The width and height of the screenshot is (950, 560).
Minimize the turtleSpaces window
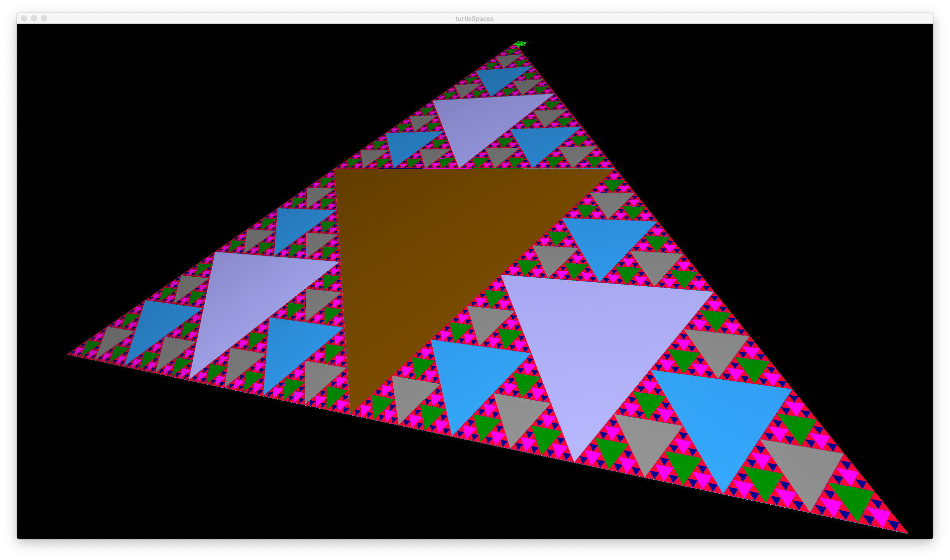click(34, 18)
